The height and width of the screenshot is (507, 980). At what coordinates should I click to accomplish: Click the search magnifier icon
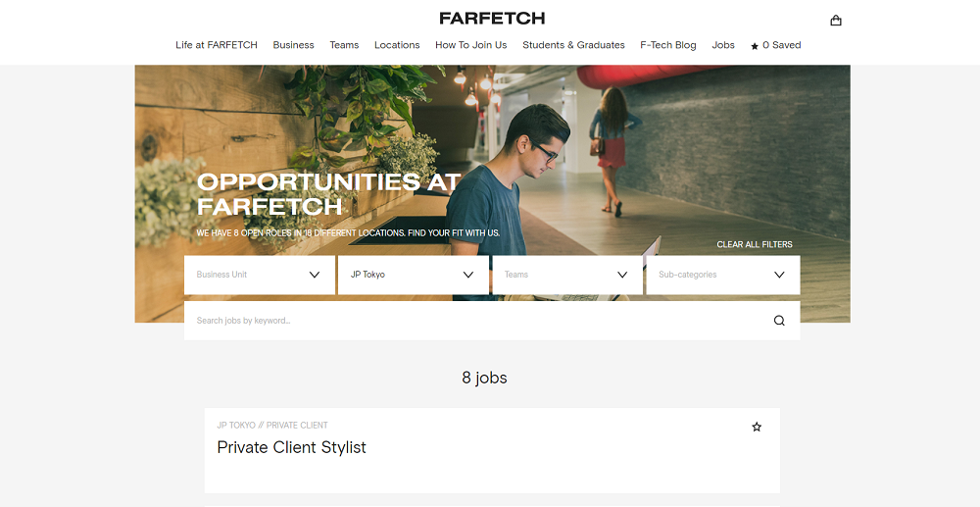pos(779,321)
